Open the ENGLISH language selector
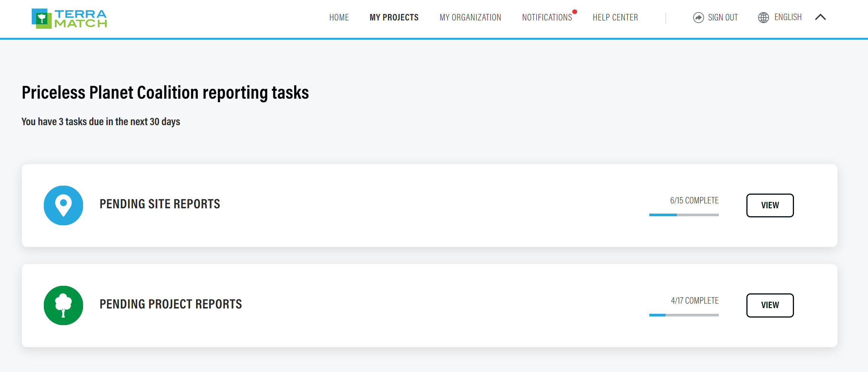 click(788, 17)
